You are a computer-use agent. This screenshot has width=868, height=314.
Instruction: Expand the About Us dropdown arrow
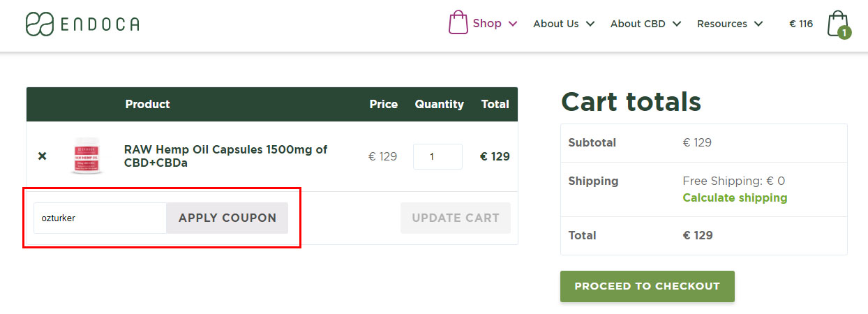click(x=590, y=24)
